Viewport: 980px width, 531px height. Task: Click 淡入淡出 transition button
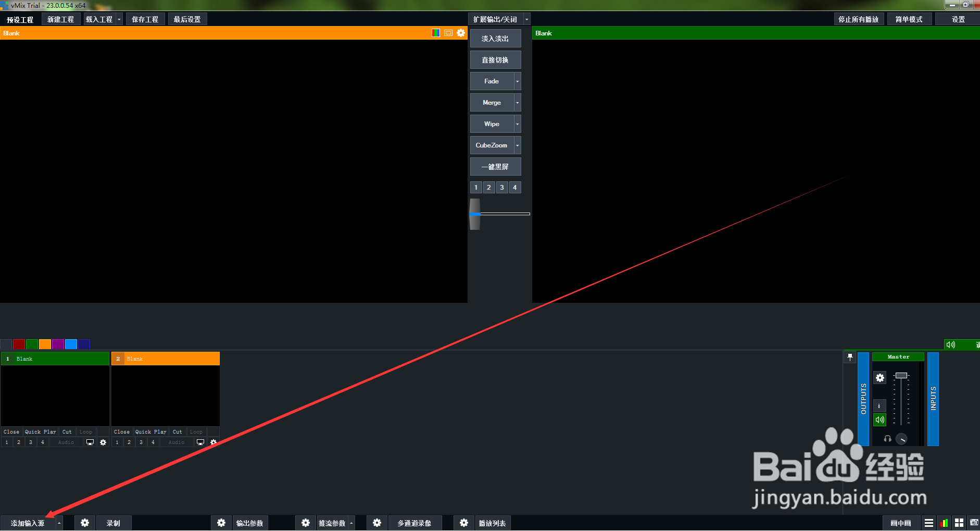(x=495, y=39)
